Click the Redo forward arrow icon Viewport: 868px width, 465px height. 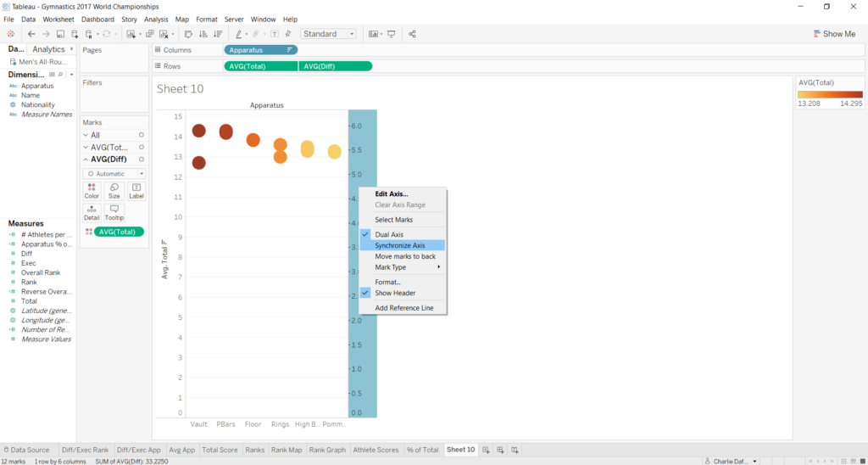click(x=46, y=34)
